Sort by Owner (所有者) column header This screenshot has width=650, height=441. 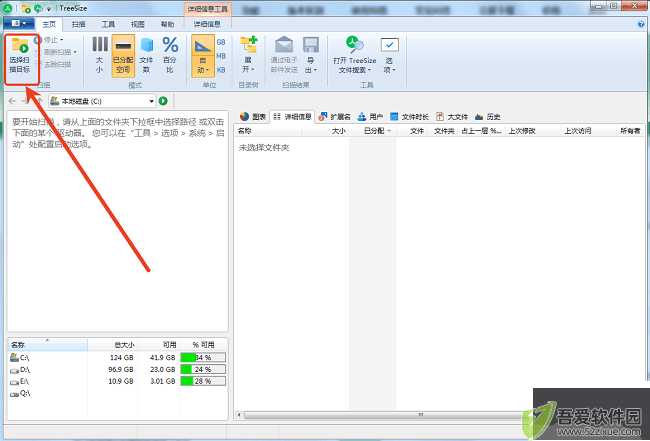click(630, 131)
